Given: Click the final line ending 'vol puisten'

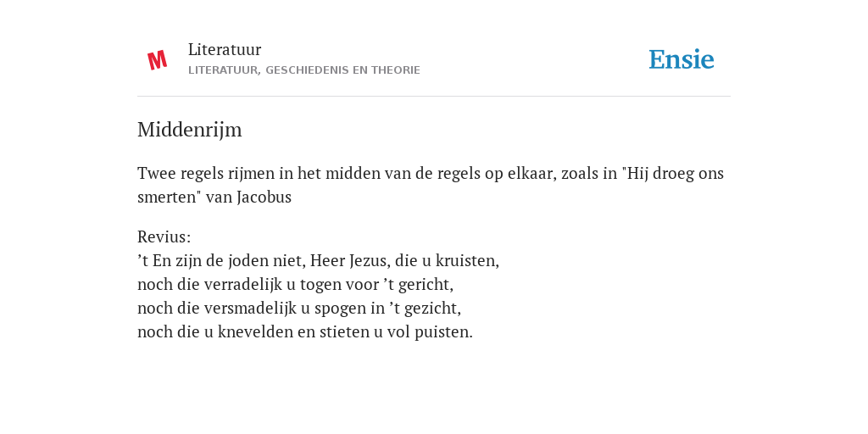Looking at the screenshot, I should [305, 332].
